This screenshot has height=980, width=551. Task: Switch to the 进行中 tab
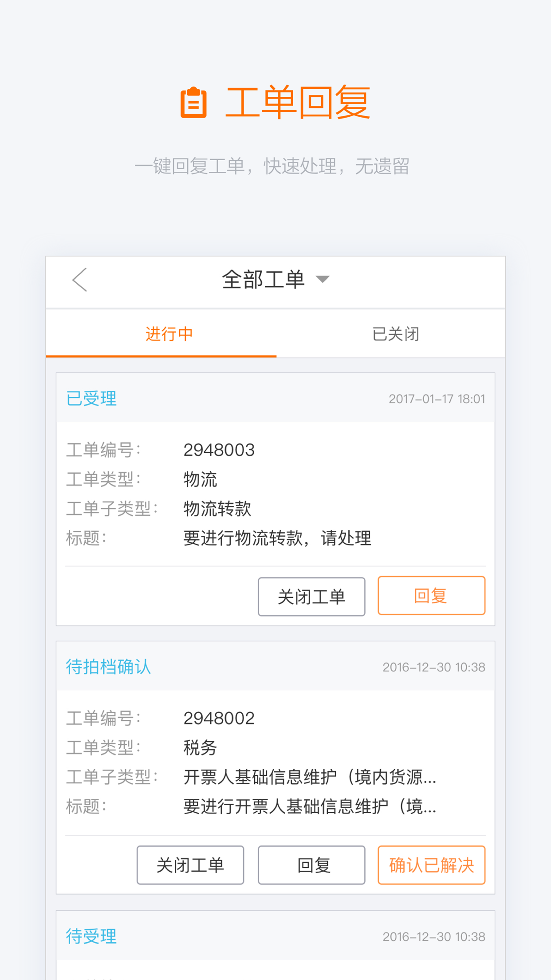point(169,334)
